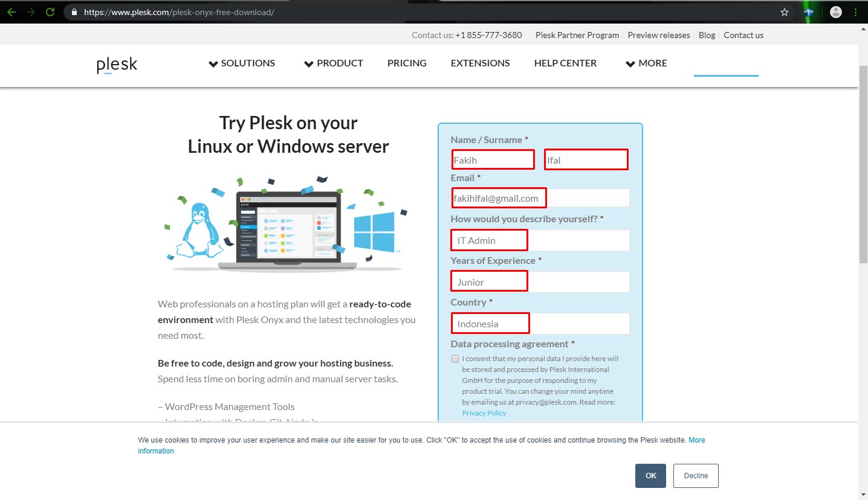Image resolution: width=868 pixels, height=500 pixels.
Task: Click the page vertical scrollbar
Action: click(863, 163)
